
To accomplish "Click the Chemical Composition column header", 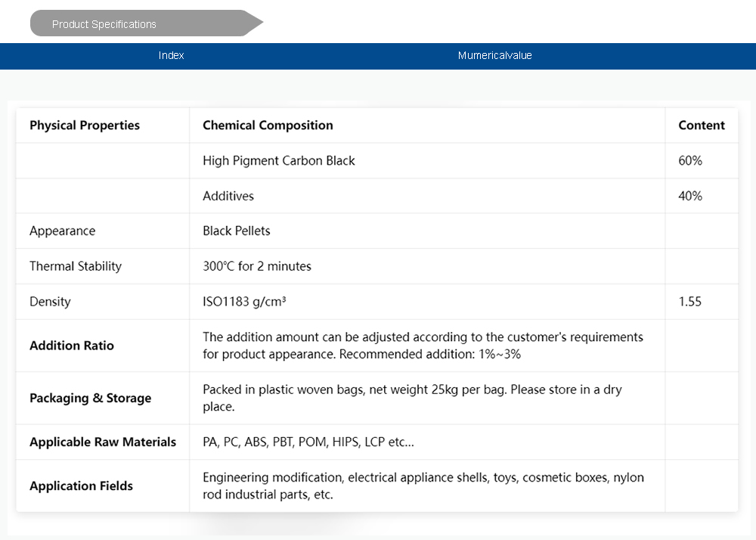I will click(268, 126).
